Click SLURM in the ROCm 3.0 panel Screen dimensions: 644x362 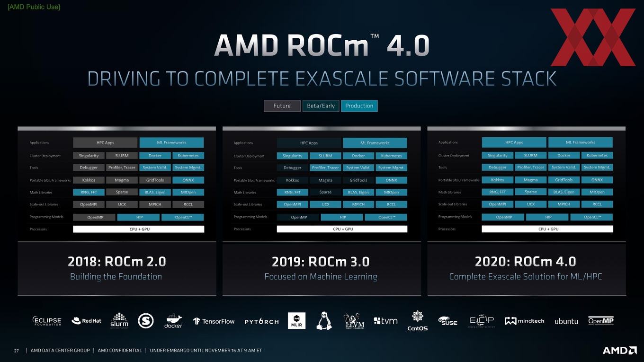[x=325, y=156]
